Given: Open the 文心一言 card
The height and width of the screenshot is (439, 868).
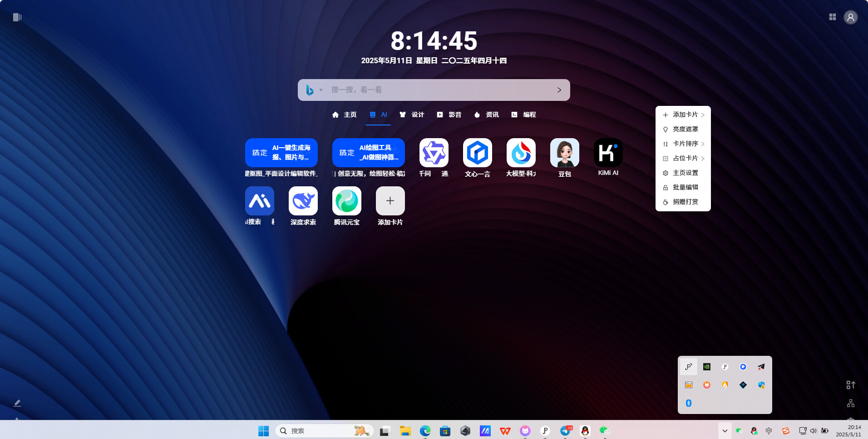Looking at the screenshot, I should [x=477, y=153].
